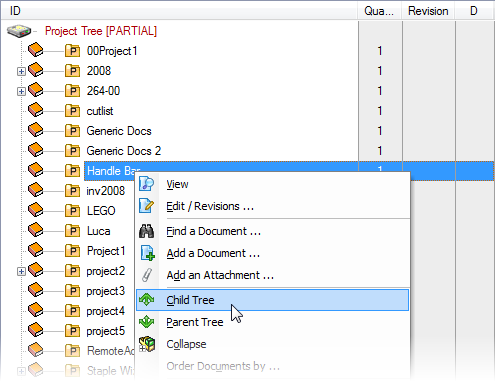Click the paperclip Add an Attachment icon
Screen dimensions: 495x381
tap(147, 275)
